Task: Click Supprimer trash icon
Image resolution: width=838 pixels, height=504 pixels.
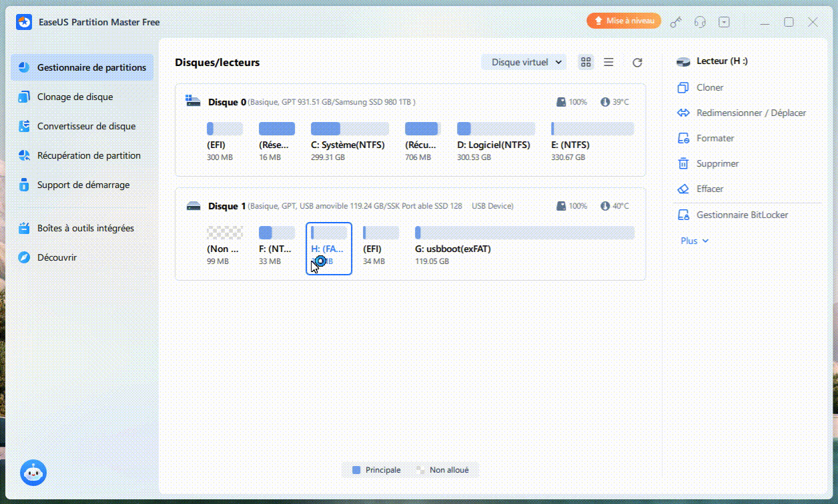Action: point(683,163)
